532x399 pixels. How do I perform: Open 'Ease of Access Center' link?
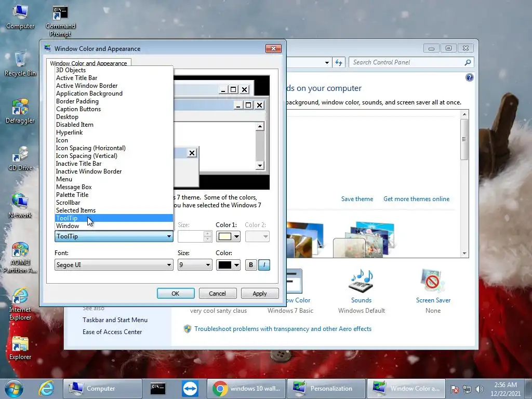pos(112,332)
